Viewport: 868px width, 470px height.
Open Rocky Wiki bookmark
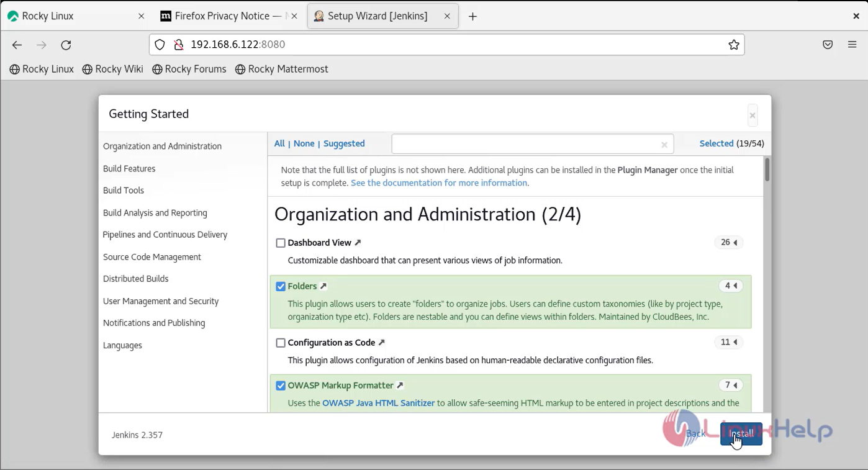point(112,69)
